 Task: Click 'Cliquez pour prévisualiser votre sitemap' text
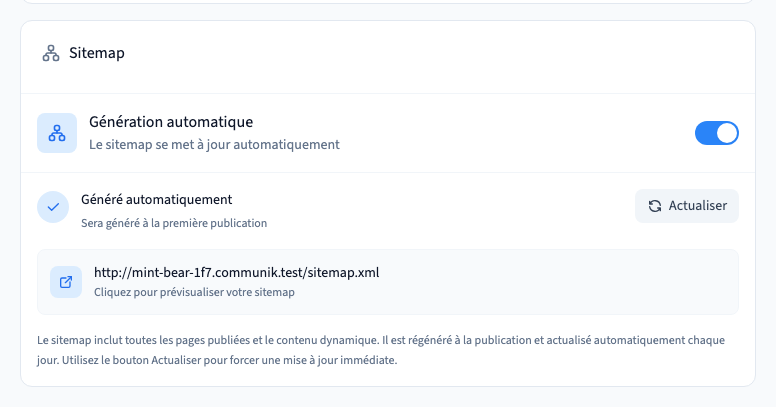(194, 292)
